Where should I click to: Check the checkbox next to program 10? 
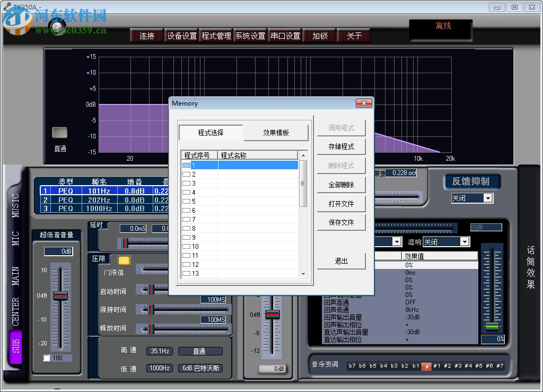pyautogui.click(x=186, y=246)
